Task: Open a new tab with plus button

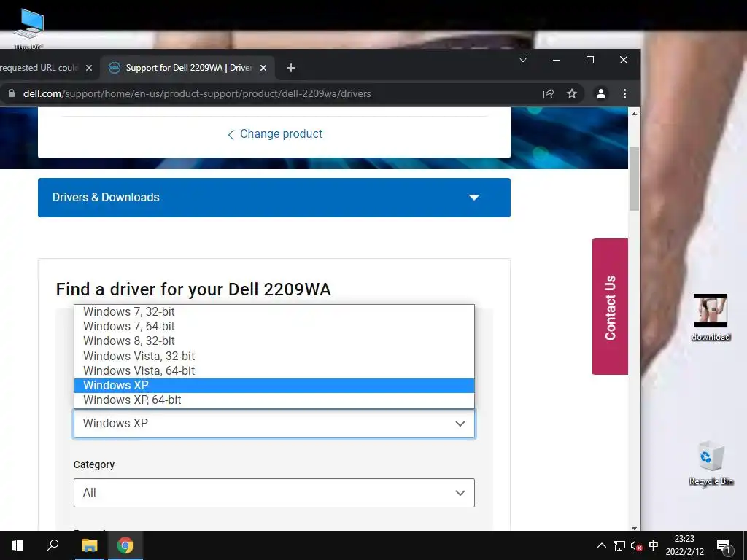Action: 291,68
